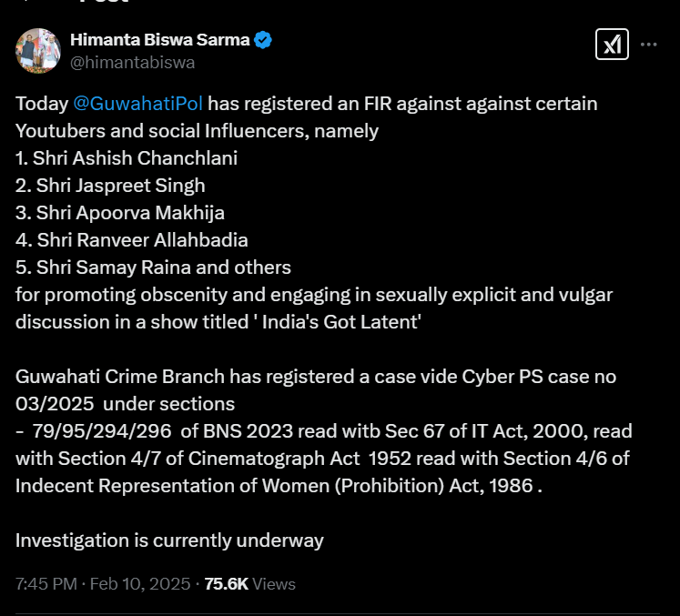Image resolution: width=680 pixels, height=616 pixels.
Task: Click 'Investigation is currently underway' text
Action: [169, 540]
